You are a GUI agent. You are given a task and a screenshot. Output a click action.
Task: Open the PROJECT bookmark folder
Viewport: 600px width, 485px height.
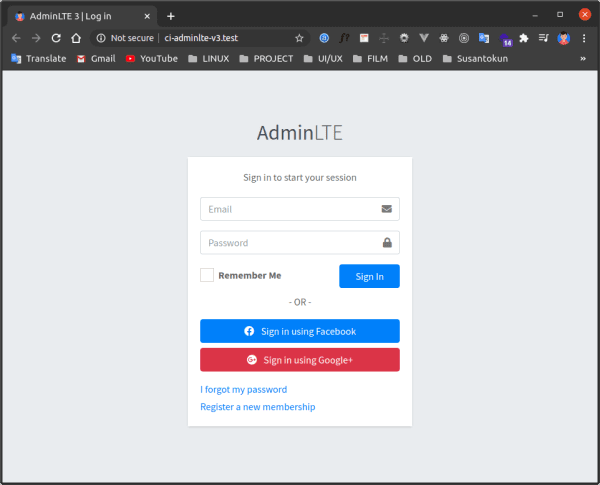click(266, 59)
